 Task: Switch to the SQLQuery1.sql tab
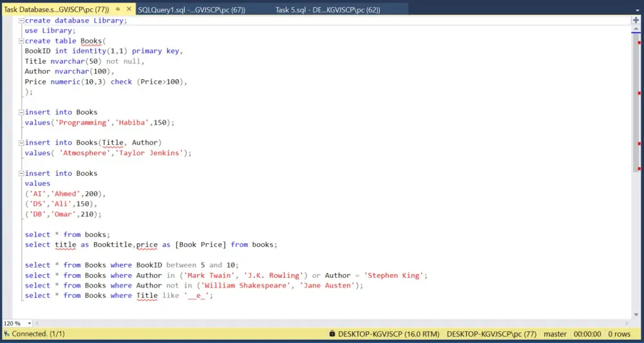point(191,10)
